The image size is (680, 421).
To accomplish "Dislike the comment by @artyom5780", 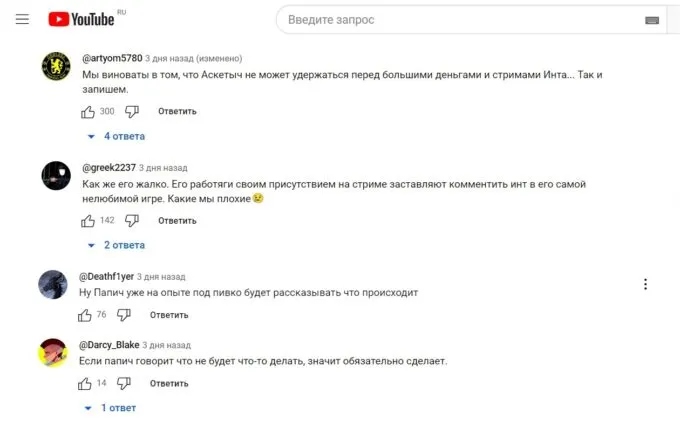I will pos(133,111).
